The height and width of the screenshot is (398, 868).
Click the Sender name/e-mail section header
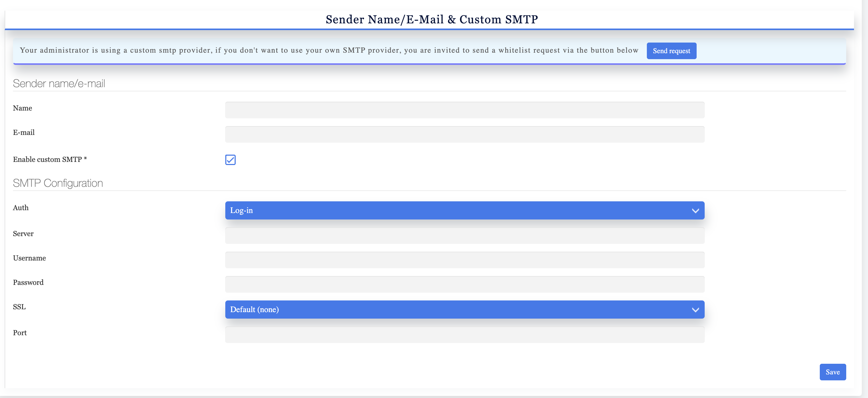tap(59, 84)
